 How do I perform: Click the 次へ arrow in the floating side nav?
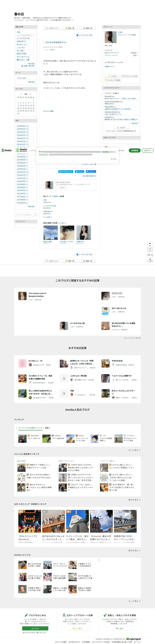click(150, 244)
